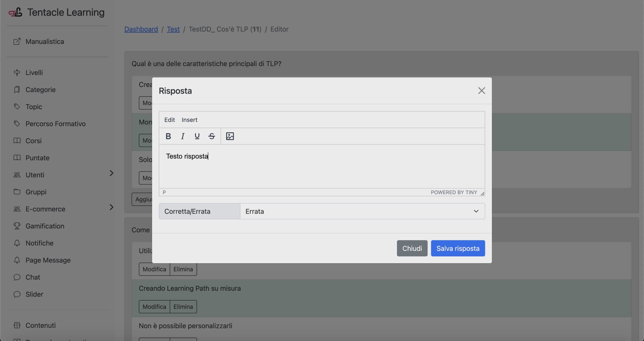The width and height of the screenshot is (644, 341).
Task: Expand the E-commerce sidebar submenu
Action: pos(111,207)
